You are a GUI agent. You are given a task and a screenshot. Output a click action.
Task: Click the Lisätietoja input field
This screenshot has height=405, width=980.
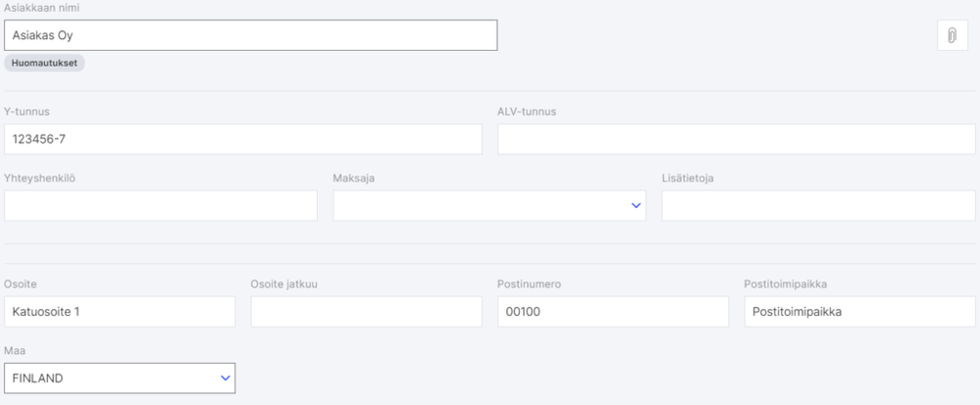coord(818,206)
